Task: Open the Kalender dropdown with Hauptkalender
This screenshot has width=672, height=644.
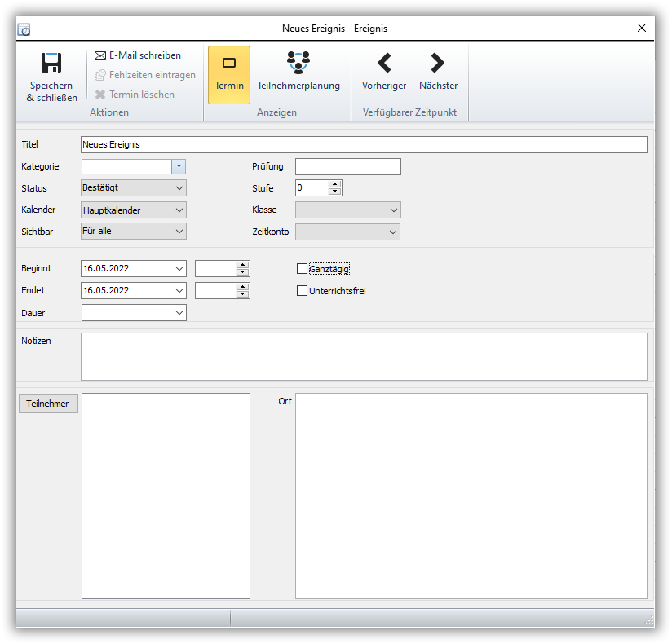Action: pyautogui.click(x=179, y=210)
